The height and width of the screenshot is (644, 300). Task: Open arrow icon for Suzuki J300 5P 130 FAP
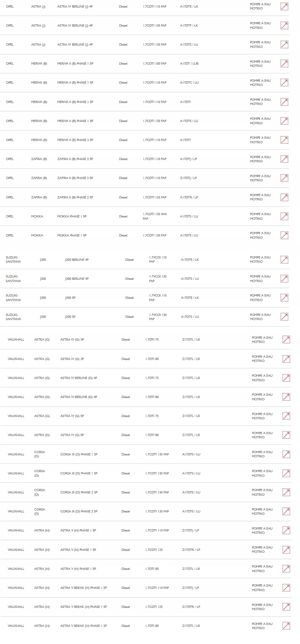pyautogui.click(x=284, y=317)
